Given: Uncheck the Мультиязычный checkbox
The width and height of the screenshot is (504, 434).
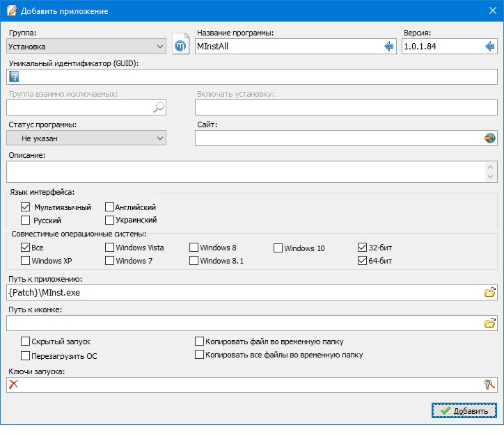Looking at the screenshot, I should click(26, 207).
